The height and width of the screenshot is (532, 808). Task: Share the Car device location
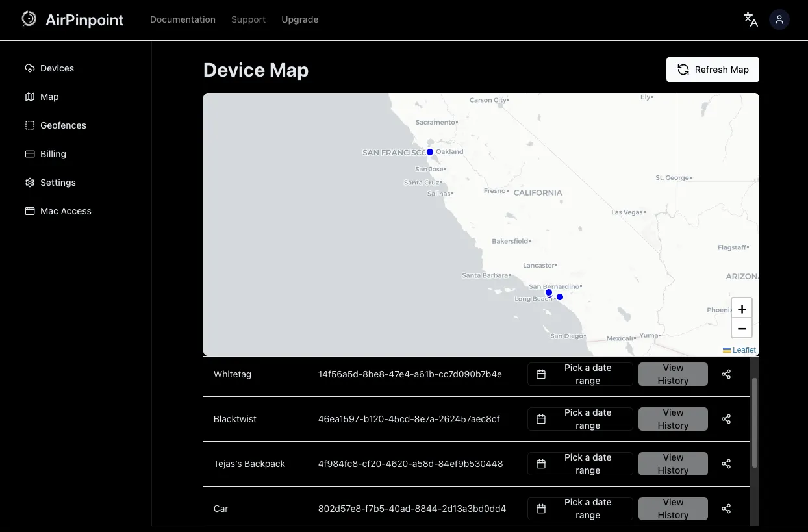[726, 509]
